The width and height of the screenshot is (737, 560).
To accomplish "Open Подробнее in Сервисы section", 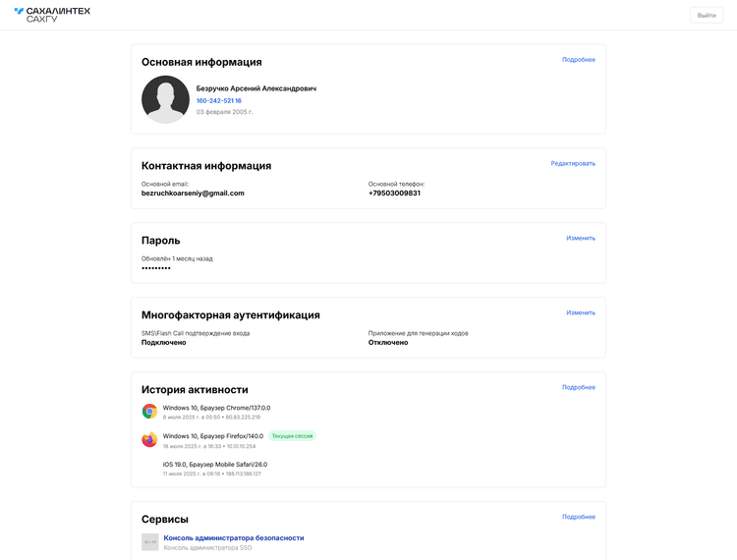I will click(x=579, y=517).
